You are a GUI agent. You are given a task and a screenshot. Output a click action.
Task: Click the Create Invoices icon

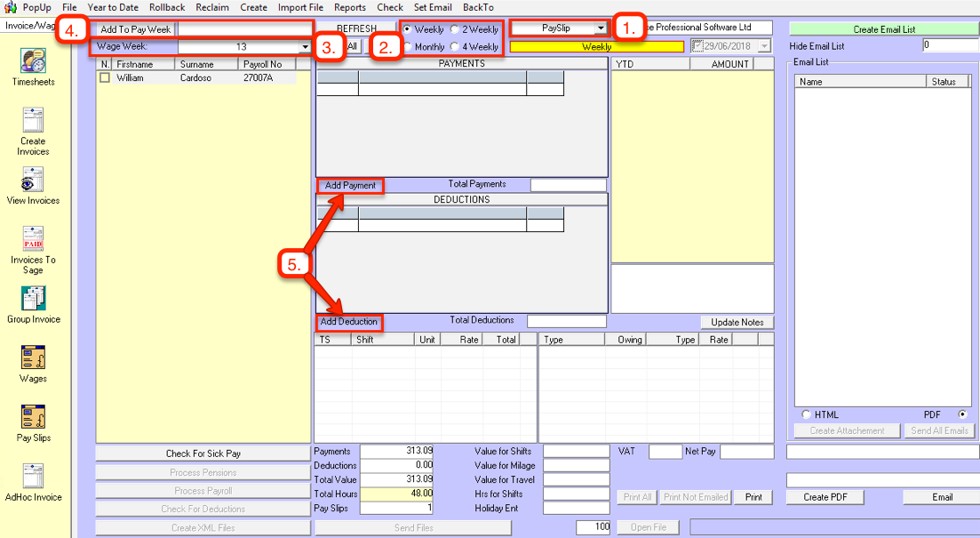pyautogui.click(x=33, y=122)
